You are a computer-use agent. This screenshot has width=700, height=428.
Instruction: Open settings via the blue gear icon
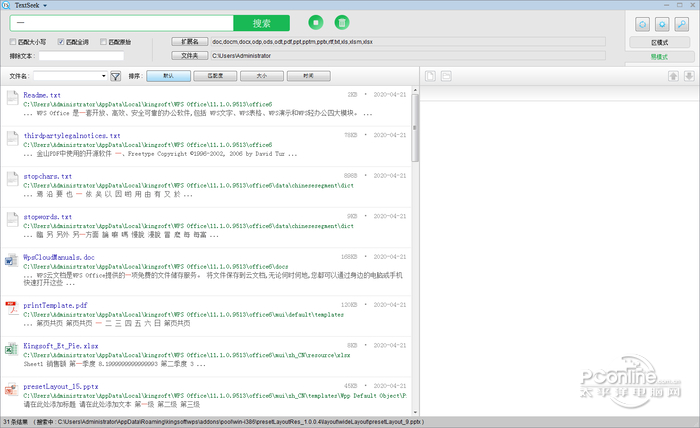click(662, 25)
